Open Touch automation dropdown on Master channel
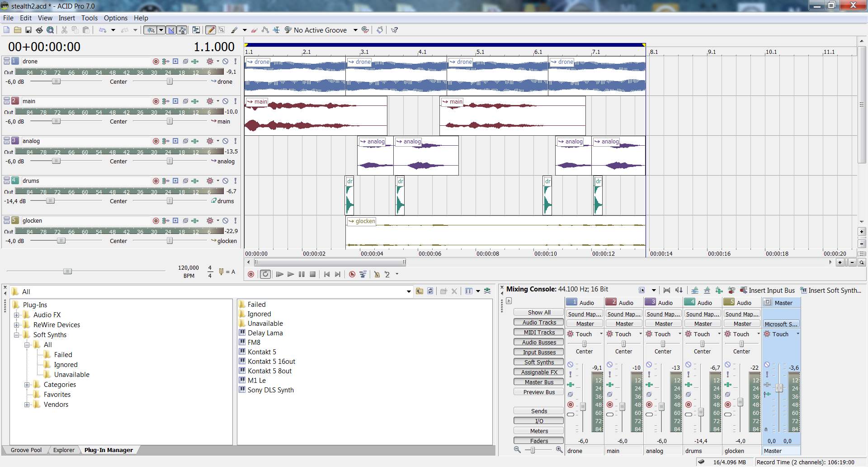Image resolution: width=868 pixels, height=467 pixels. (x=798, y=334)
